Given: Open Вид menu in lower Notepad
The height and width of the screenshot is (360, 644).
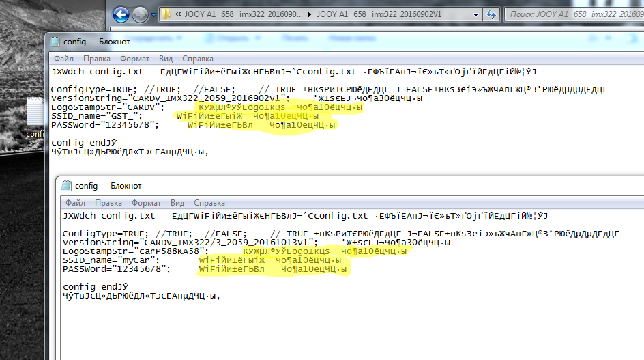Looking at the screenshot, I should click(x=177, y=203).
